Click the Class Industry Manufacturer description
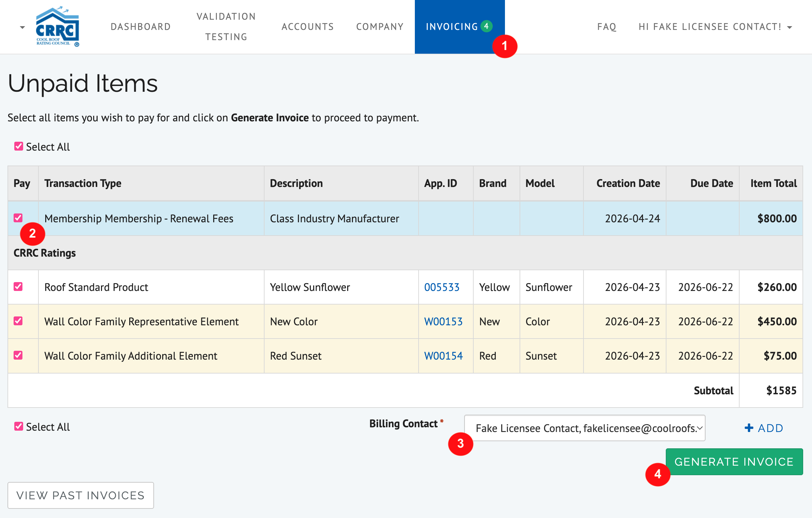 point(335,219)
